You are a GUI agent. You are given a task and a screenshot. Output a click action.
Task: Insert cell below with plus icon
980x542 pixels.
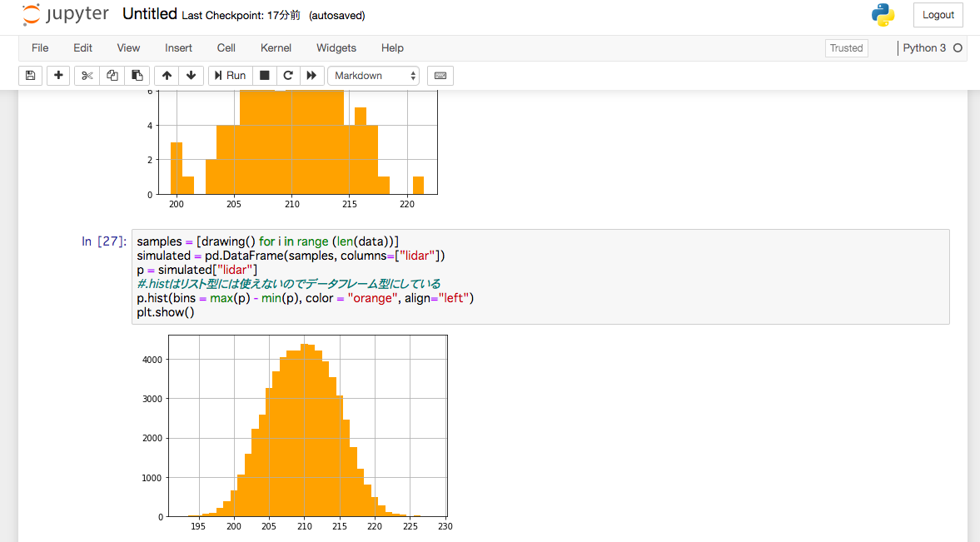tap(58, 76)
